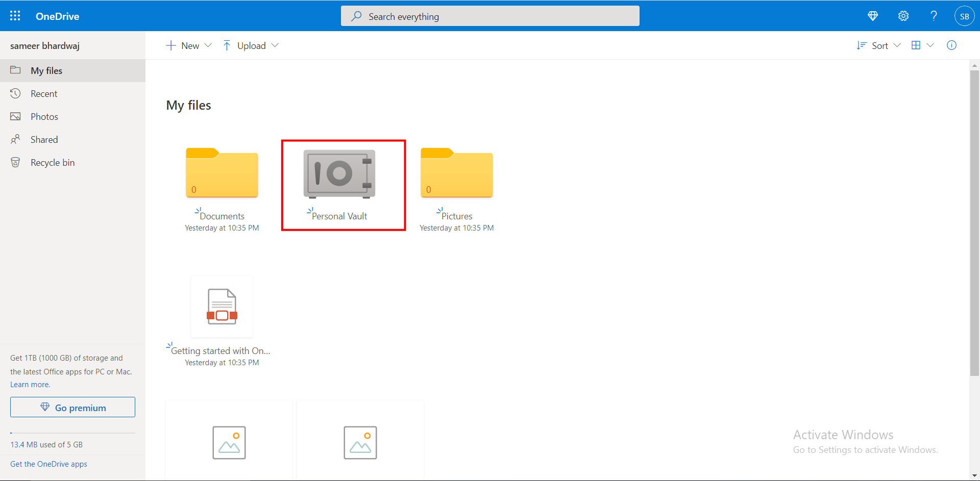Click the storage usage progress bar
980x481 pixels.
pos(72,433)
